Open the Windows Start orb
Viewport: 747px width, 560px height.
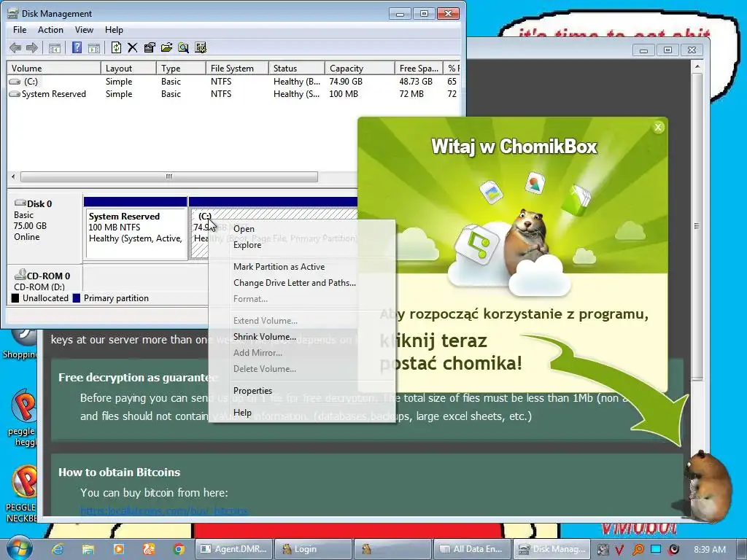pos(18,548)
